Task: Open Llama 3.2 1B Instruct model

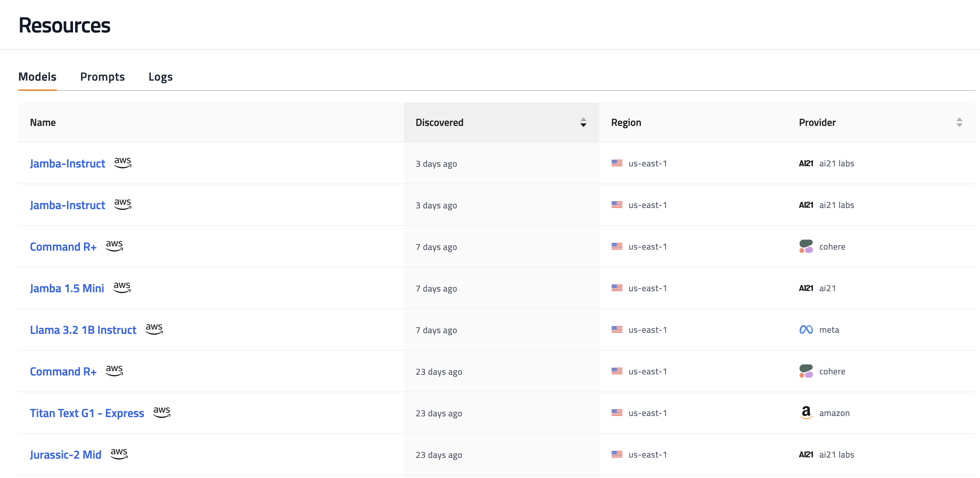Action: point(83,330)
